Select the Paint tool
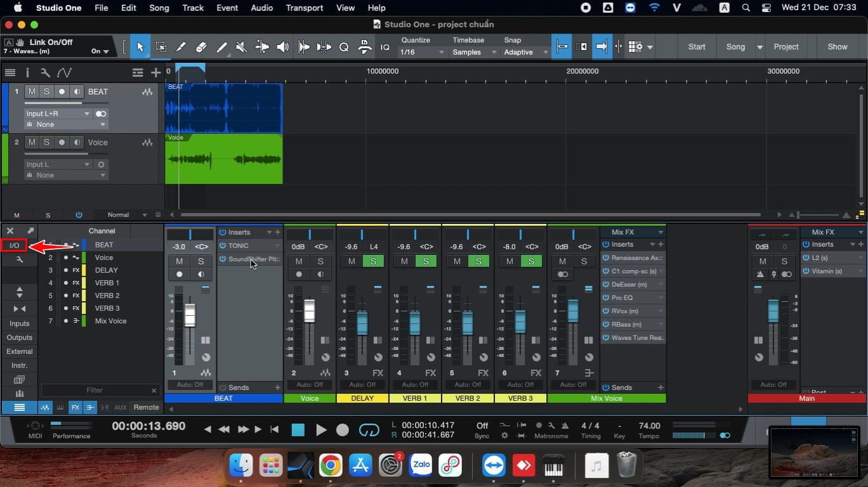 pos(221,47)
